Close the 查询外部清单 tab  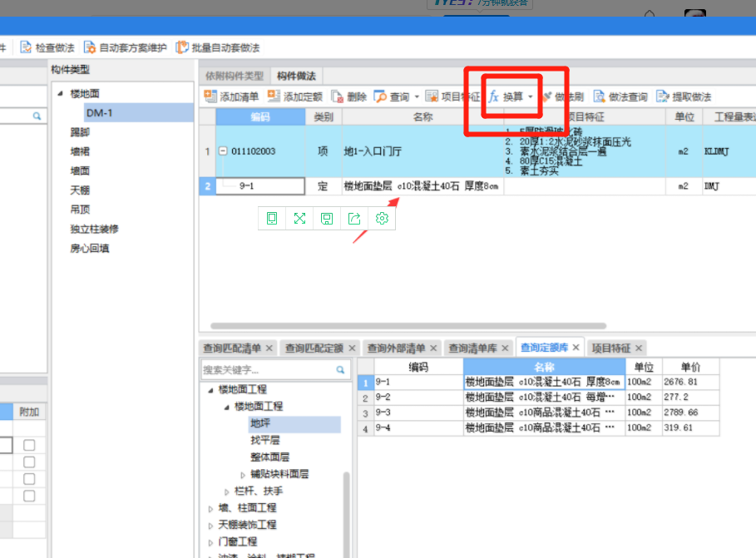(433, 348)
